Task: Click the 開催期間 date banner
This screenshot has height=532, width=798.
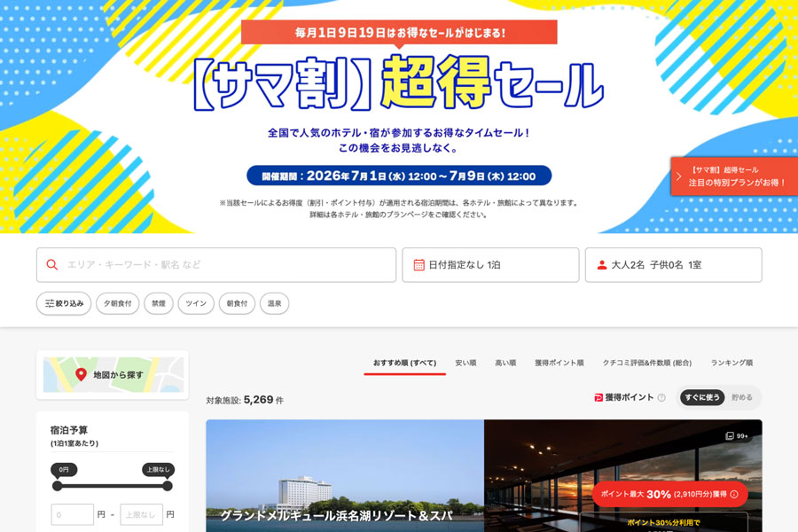Action: click(399, 176)
